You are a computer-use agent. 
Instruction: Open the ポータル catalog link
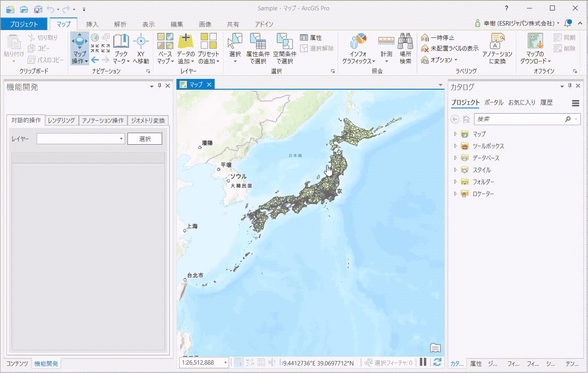click(x=494, y=102)
